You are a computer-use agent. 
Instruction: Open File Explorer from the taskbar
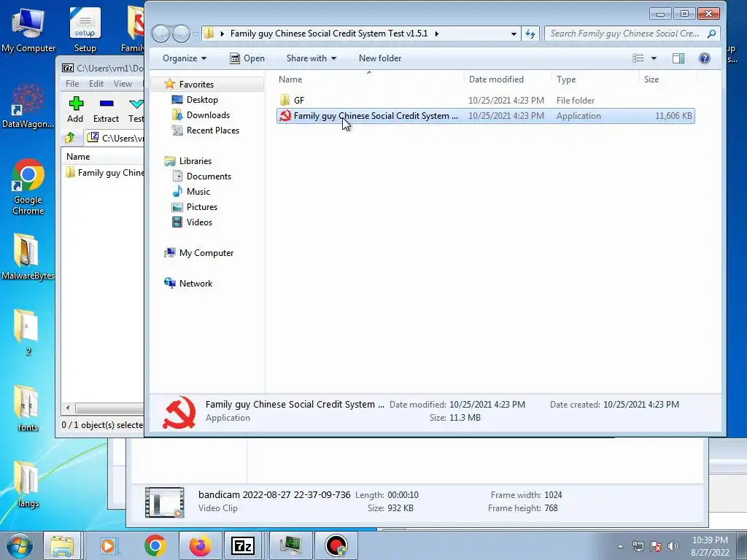click(x=62, y=545)
